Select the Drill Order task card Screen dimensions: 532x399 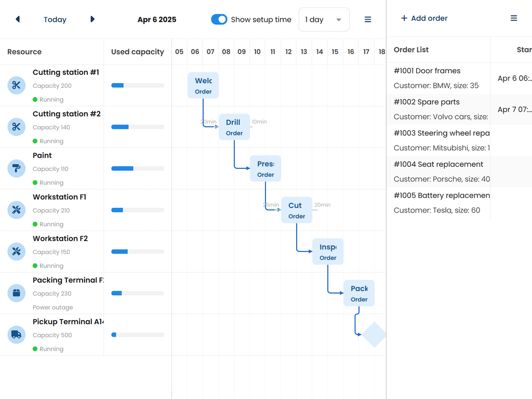click(234, 126)
